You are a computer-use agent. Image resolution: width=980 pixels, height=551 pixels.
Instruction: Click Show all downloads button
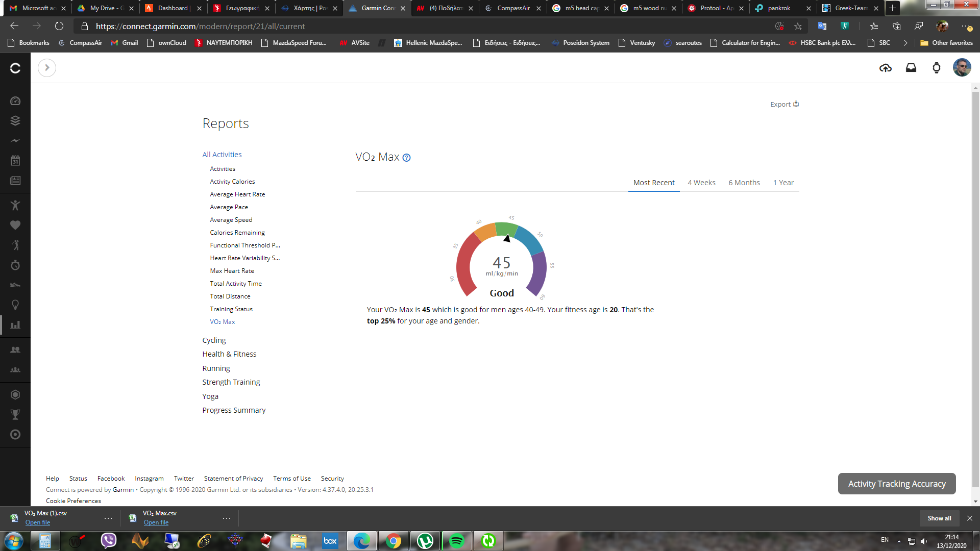939,518
